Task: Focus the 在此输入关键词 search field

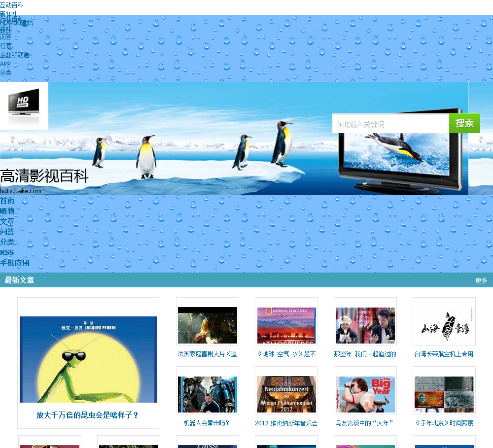Action: pos(390,124)
